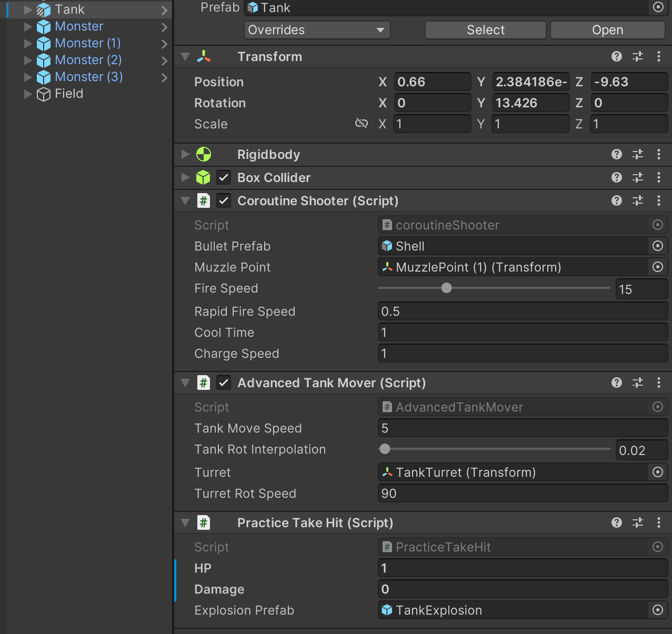672x634 pixels.
Task: Select Monster (3) in hierarchy
Action: [89, 77]
